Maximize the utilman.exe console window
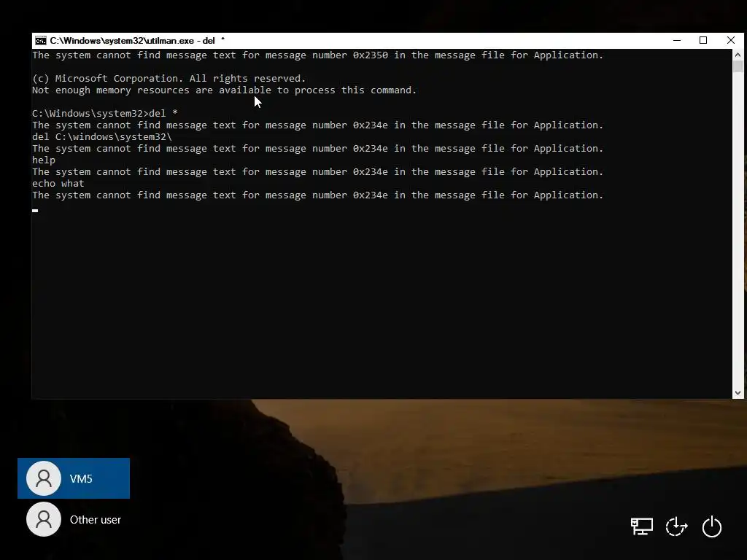The height and width of the screenshot is (560, 747). pos(703,41)
